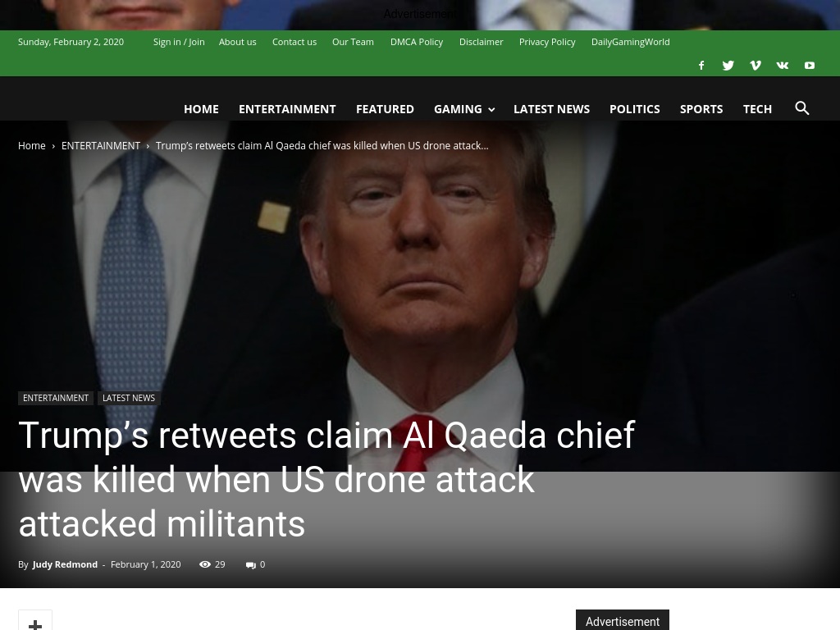Open the YouTube social icon

(x=810, y=66)
